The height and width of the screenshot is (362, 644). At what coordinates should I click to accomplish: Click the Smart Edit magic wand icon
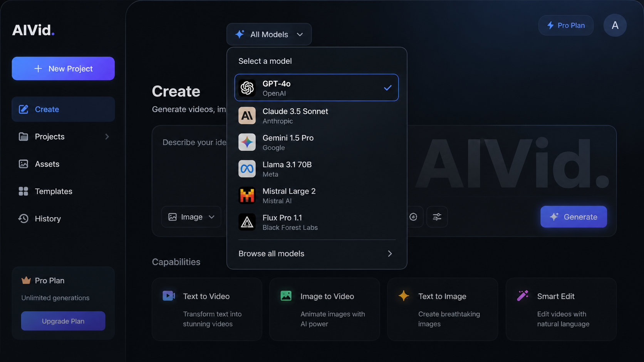point(523,295)
